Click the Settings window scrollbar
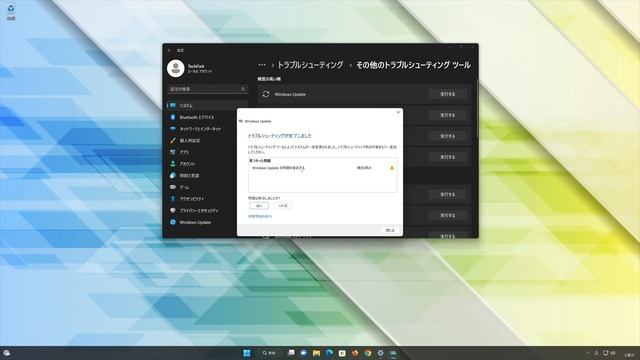 coord(477,110)
